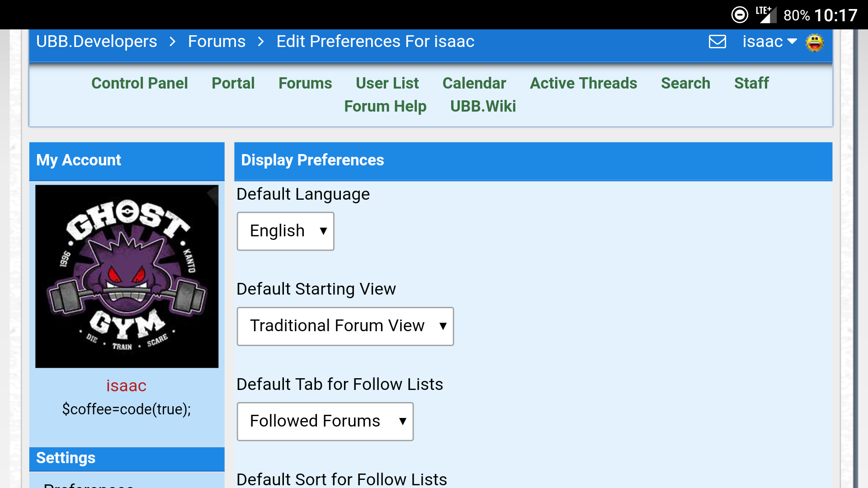Open the Search page
This screenshot has width=868, height=488.
click(685, 83)
